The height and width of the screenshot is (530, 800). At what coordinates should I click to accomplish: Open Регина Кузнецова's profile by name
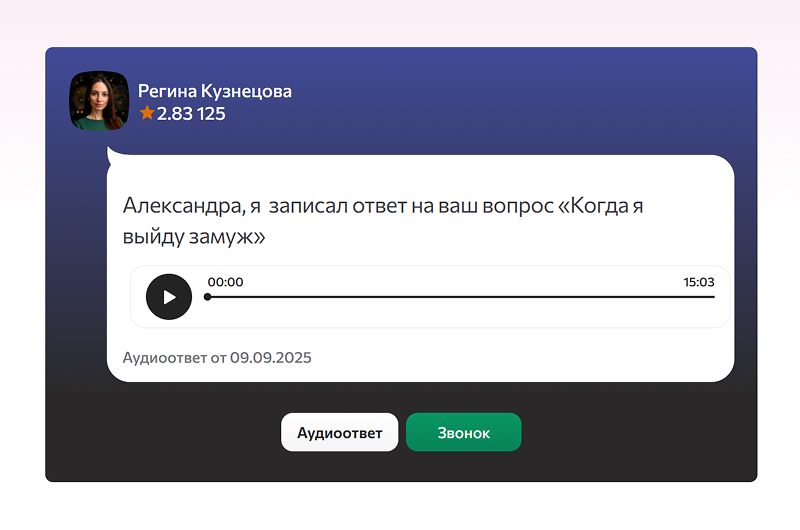click(215, 91)
